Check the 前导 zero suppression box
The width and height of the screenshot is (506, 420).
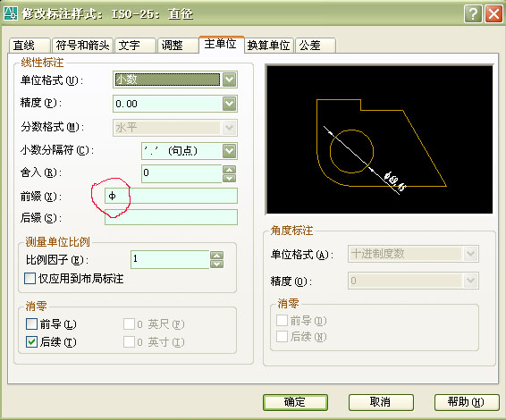[x=31, y=323]
